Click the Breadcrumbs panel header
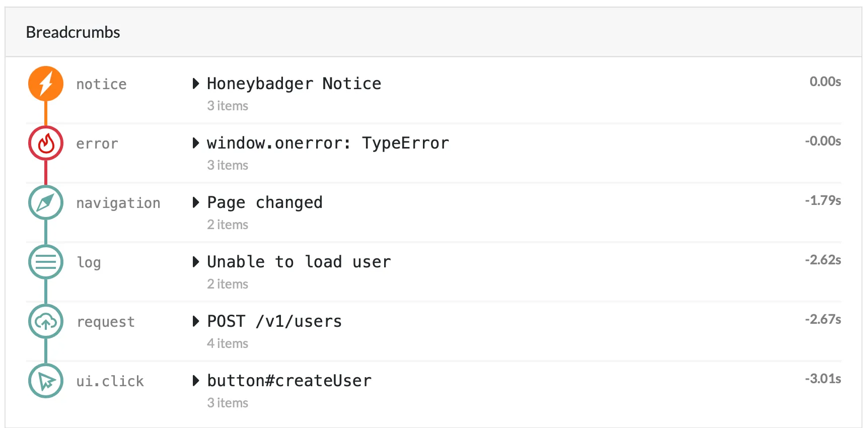The height and width of the screenshot is (428, 868). pyautogui.click(x=73, y=32)
